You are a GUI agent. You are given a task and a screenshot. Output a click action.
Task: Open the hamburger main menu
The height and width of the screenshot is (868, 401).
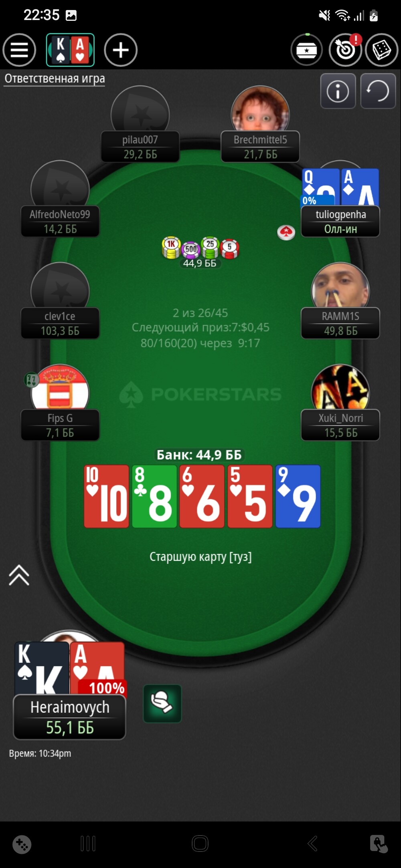(19, 50)
